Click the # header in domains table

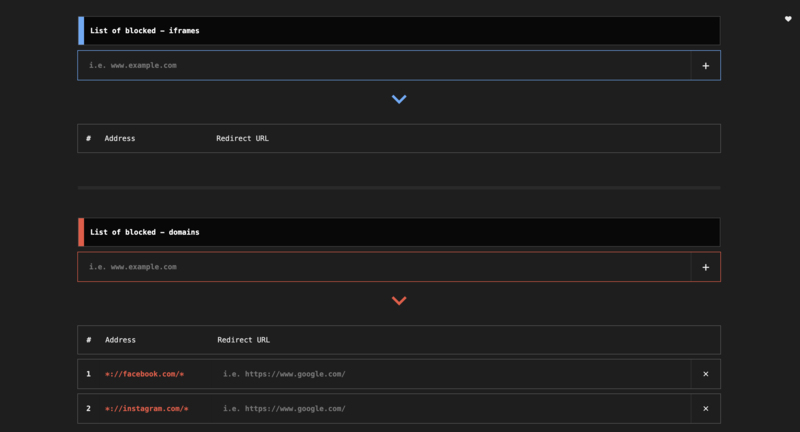(88, 340)
